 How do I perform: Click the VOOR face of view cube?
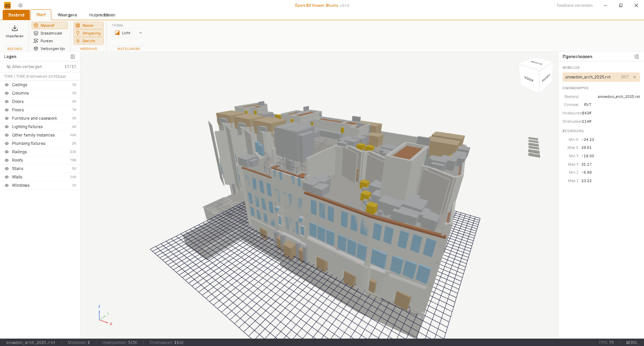coord(529,79)
